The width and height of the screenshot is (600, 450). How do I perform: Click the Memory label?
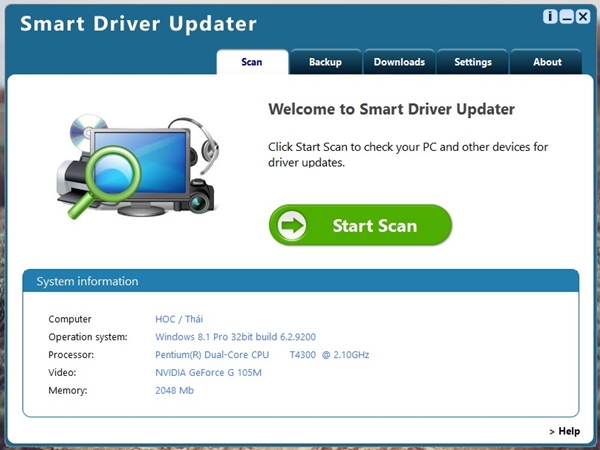pos(68,390)
